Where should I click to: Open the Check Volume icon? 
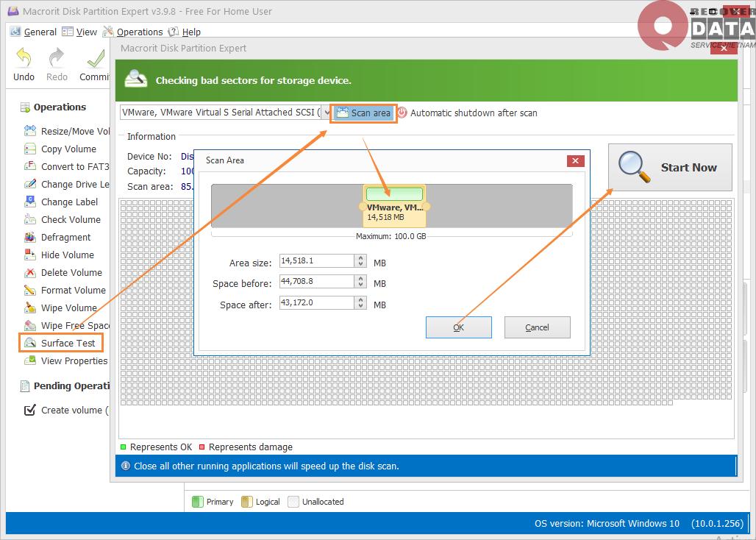click(x=30, y=219)
